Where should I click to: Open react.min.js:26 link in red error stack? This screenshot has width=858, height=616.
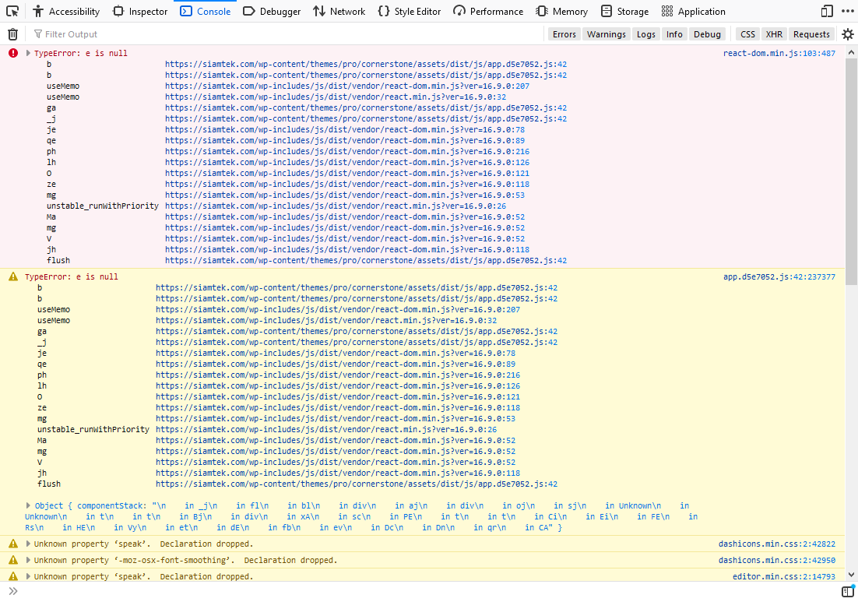point(336,206)
